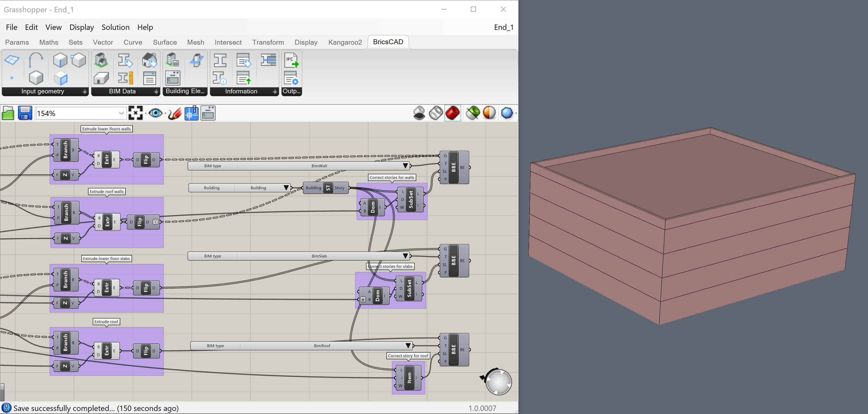This screenshot has width=868, height=414.
Task: Click the Correct story for roof label
Action: [x=408, y=356]
